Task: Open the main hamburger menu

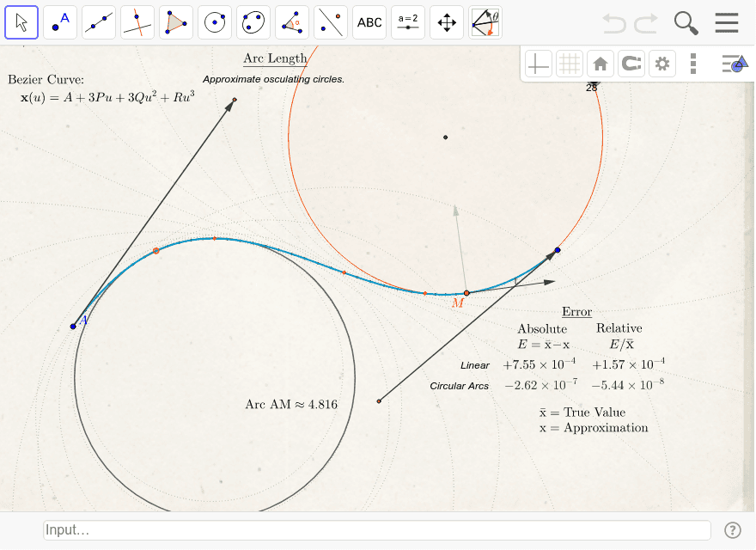Action: tap(727, 22)
